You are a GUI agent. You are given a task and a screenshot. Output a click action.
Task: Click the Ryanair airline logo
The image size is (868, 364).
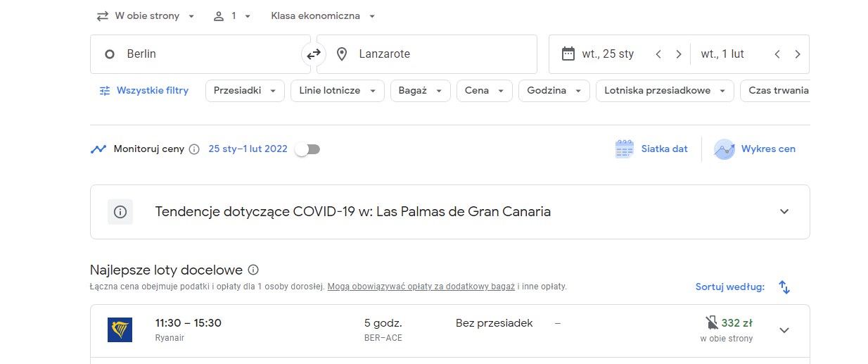120,330
